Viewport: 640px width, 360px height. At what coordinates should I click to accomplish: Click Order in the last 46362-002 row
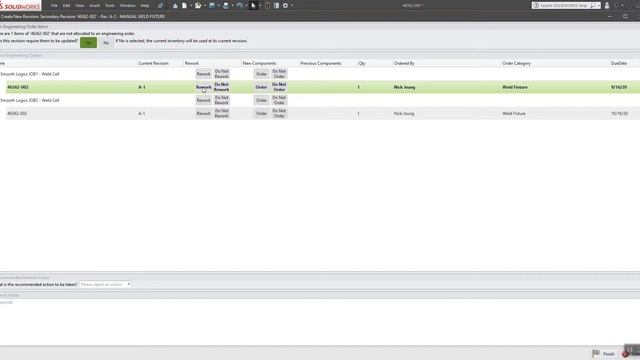tap(261, 113)
